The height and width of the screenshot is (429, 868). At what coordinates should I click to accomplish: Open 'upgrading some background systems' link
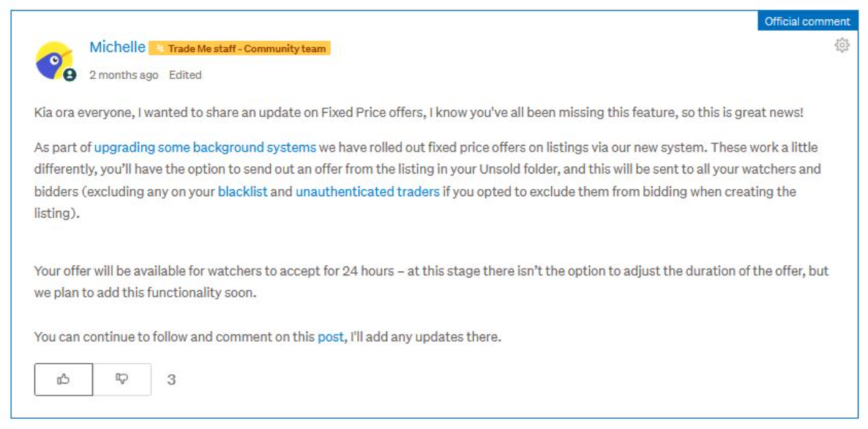click(205, 147)
